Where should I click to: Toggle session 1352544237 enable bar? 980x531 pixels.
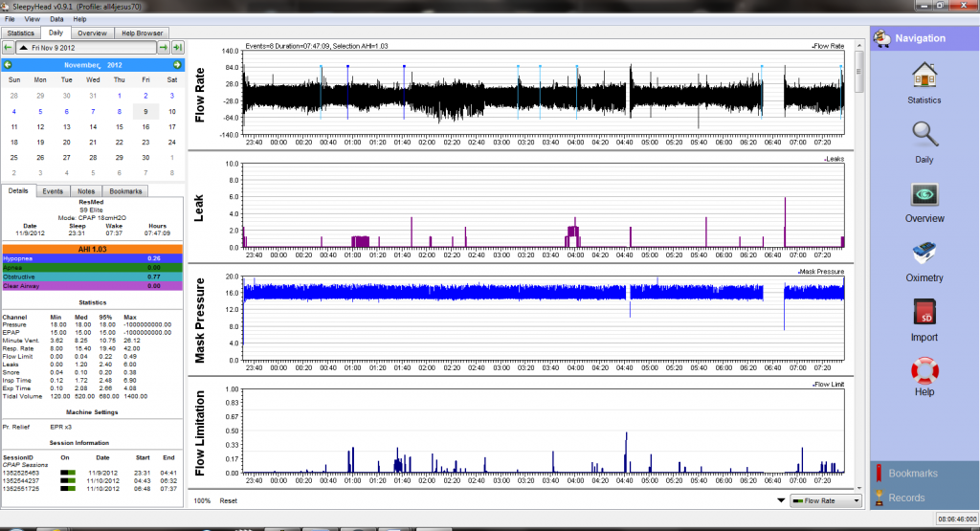68,481
